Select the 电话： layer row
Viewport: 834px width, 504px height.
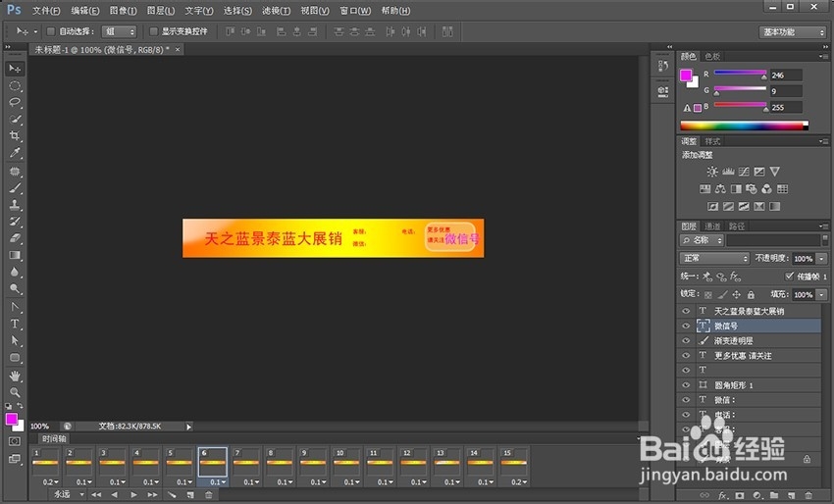pos(749,415)
